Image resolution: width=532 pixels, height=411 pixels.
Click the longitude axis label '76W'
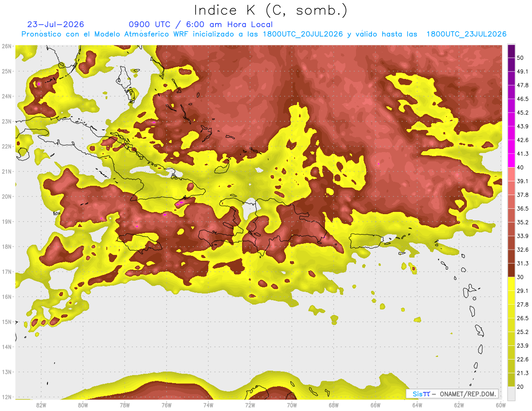tap(166, 405)
